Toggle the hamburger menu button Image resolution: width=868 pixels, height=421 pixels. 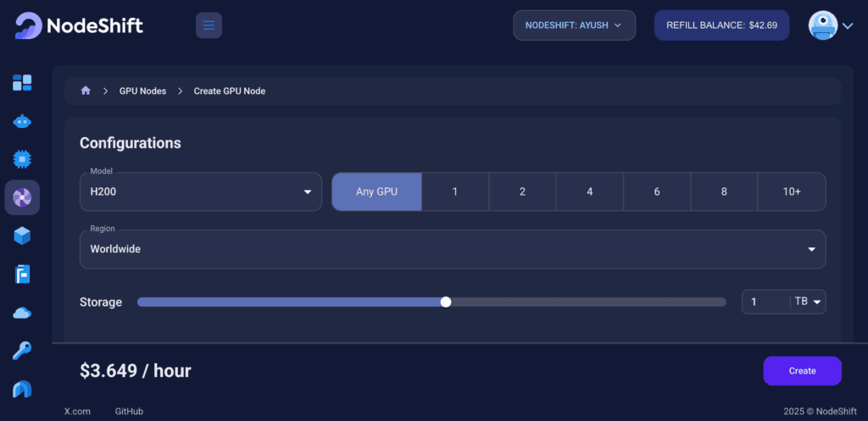tap(209, 25)
